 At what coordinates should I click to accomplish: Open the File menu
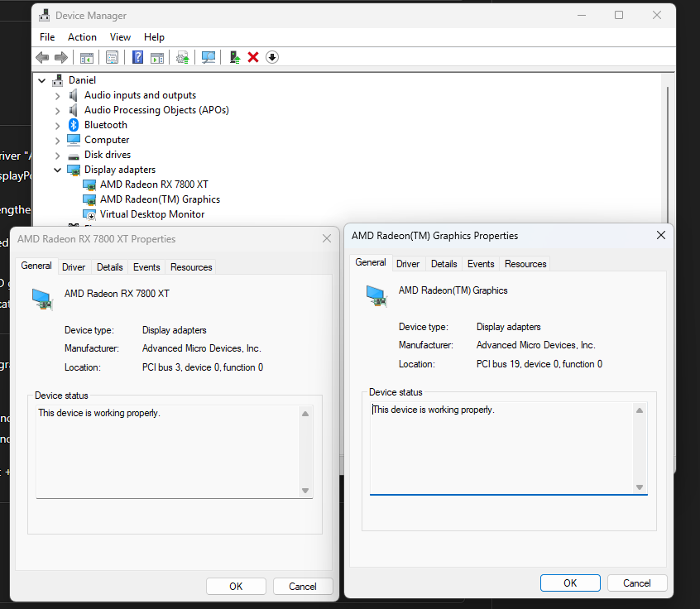coord(47,37)
